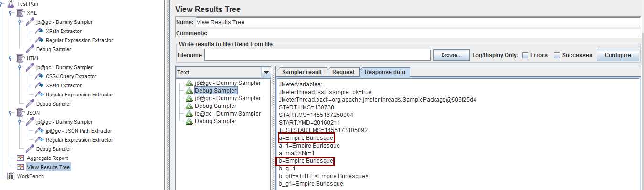Open the Aggregate Report listener icon
644x190 pixels.
click(x=20, y=158)
